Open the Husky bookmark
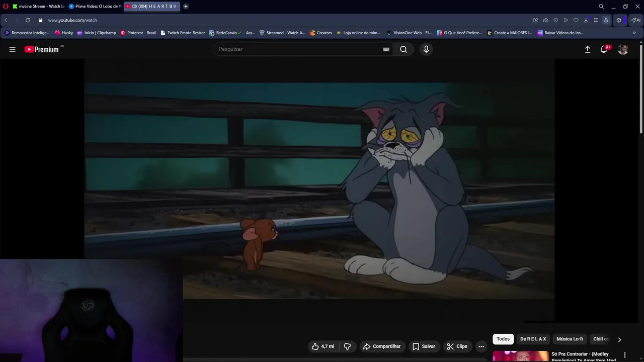The image size is (644, 362). (x=64, y=33)
